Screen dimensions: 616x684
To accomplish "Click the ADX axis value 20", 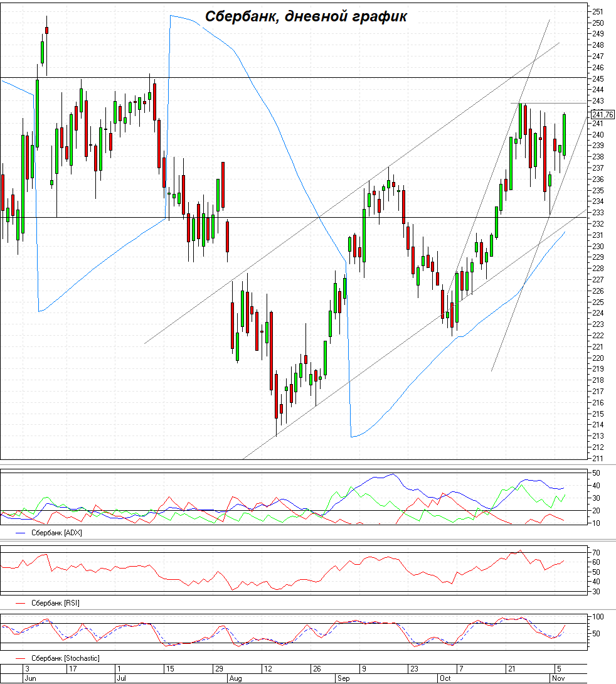I will coord(596,511).
